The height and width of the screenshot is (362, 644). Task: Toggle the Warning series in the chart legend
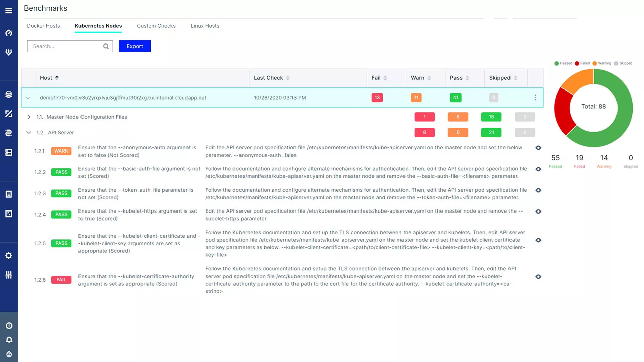click(x=602, y=63)
